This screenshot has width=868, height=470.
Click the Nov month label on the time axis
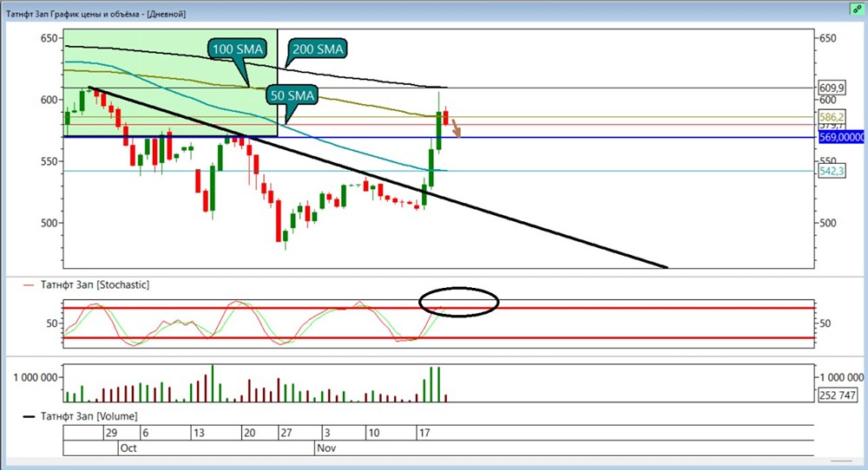[x=326, y=447]
